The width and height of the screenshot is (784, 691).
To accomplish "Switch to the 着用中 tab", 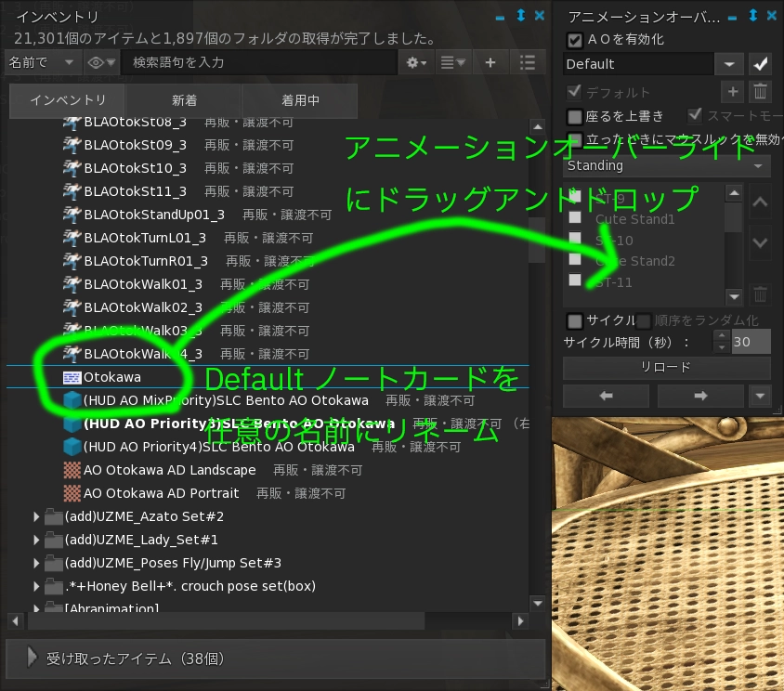I will pos(300,100).
